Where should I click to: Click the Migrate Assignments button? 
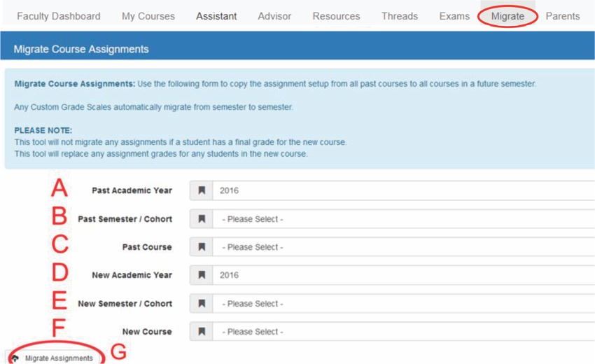coord(55,358)
